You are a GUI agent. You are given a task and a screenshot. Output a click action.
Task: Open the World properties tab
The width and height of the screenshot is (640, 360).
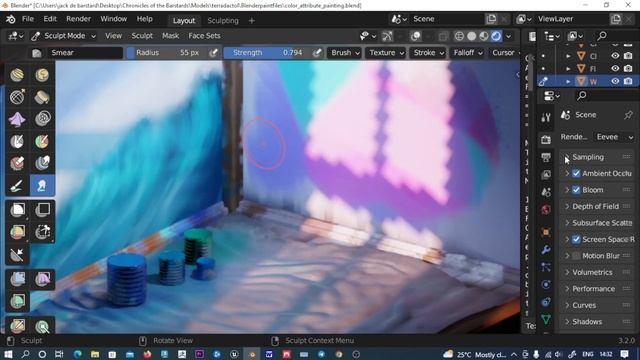[546, 209]
